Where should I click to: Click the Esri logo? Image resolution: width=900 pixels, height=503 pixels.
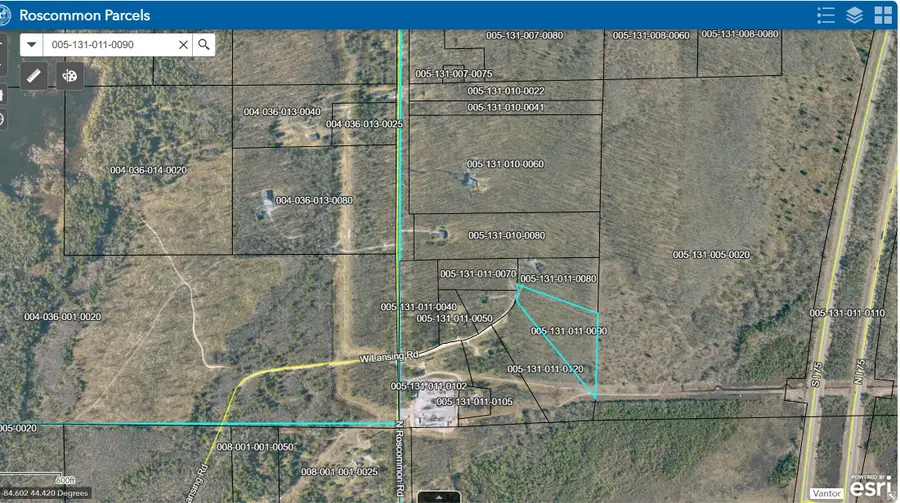(x=871, y=486)
